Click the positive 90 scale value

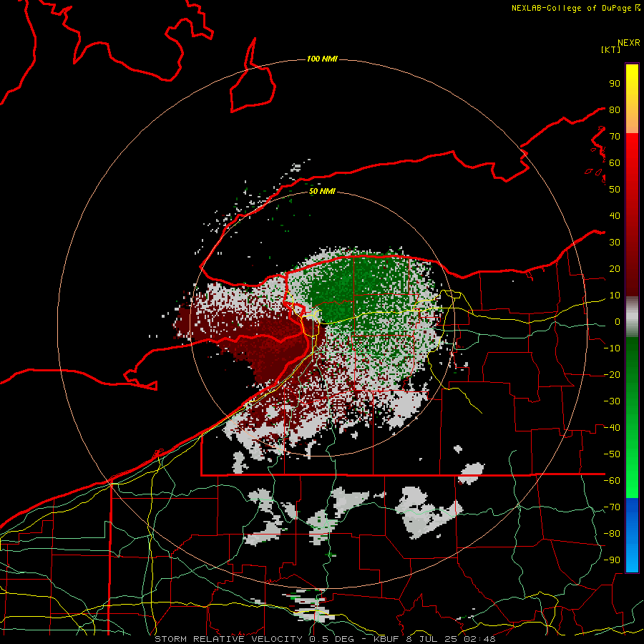coord(615,84)
